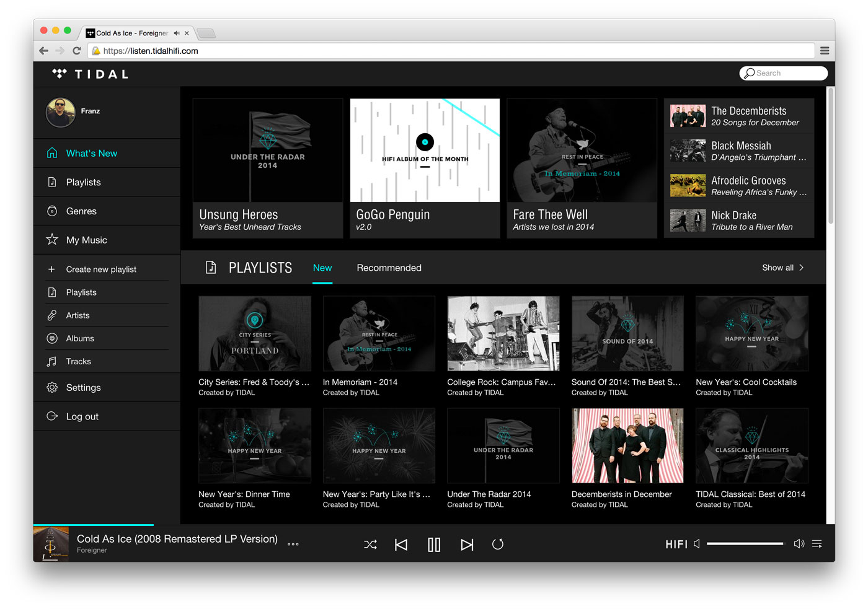Open City Series Portland playlist
Viewport: 868px width, 609px height.
[x=255, y=333]
